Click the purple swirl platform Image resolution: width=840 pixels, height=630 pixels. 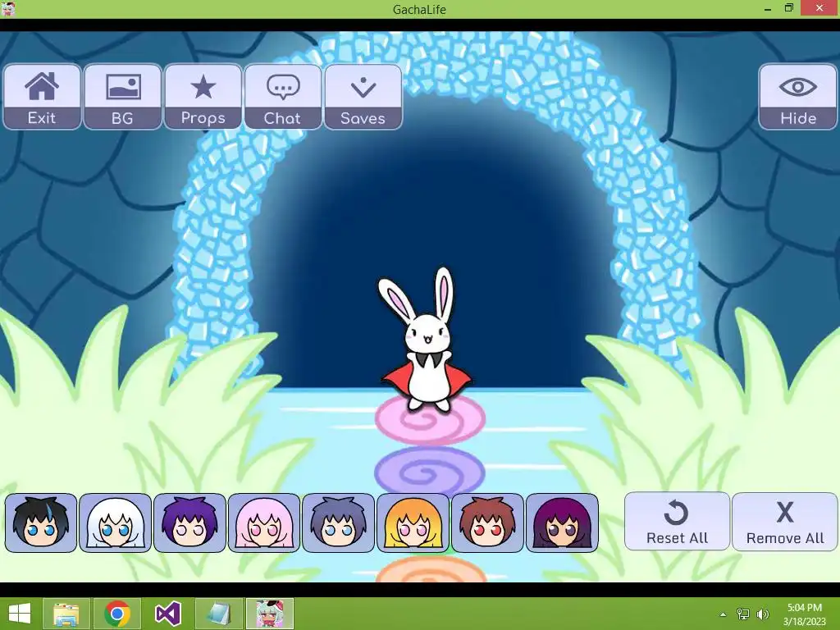[x=430, y=471]
